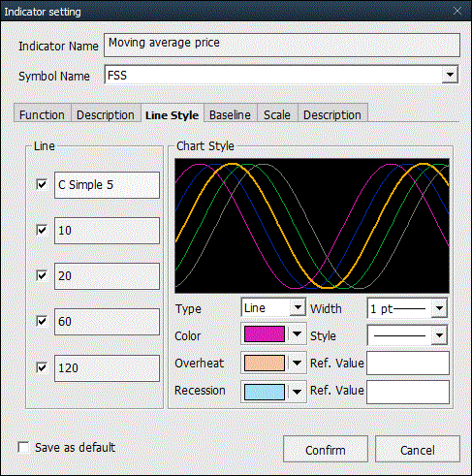472x476 pixels.
Task: Click the Confirm button
Action: (x=326, y=450)
